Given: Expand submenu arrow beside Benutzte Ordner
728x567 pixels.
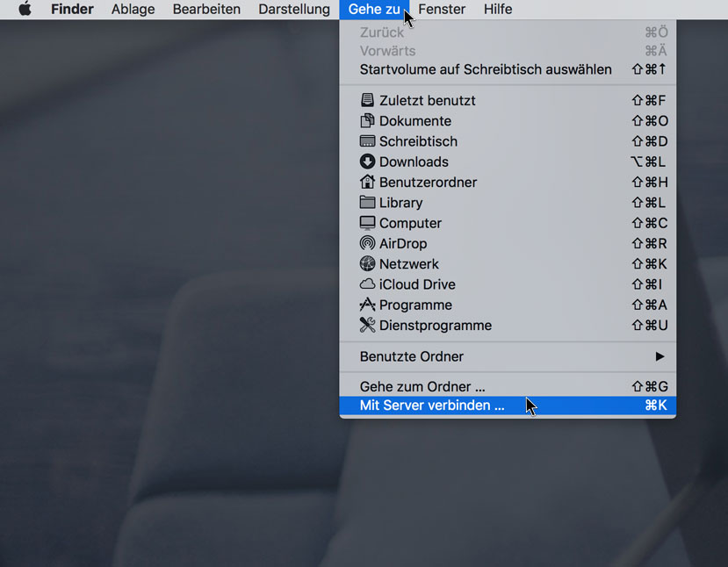Looking at the screenshot, I should tap(660, 356).
